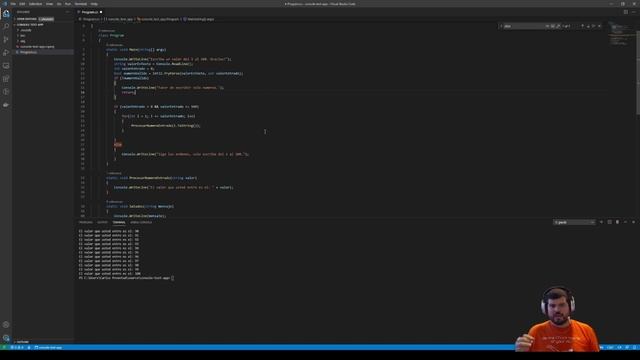Open the terminal shell selector dropdown
Image resolution: width=640 pixels, height=360 pixels.
[574, 222]
